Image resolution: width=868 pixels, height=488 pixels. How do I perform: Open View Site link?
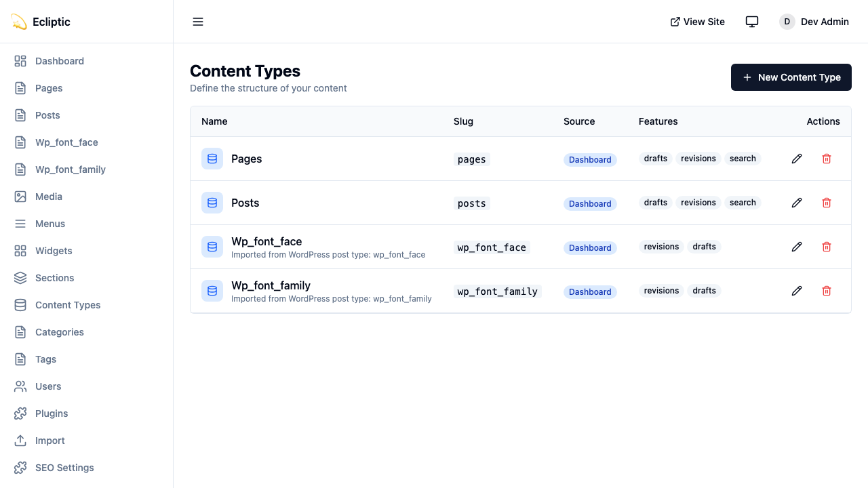point(697,21)
